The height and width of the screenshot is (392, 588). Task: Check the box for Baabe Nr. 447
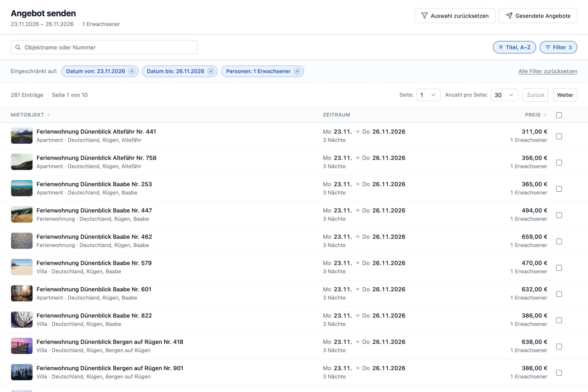point(559,215)
